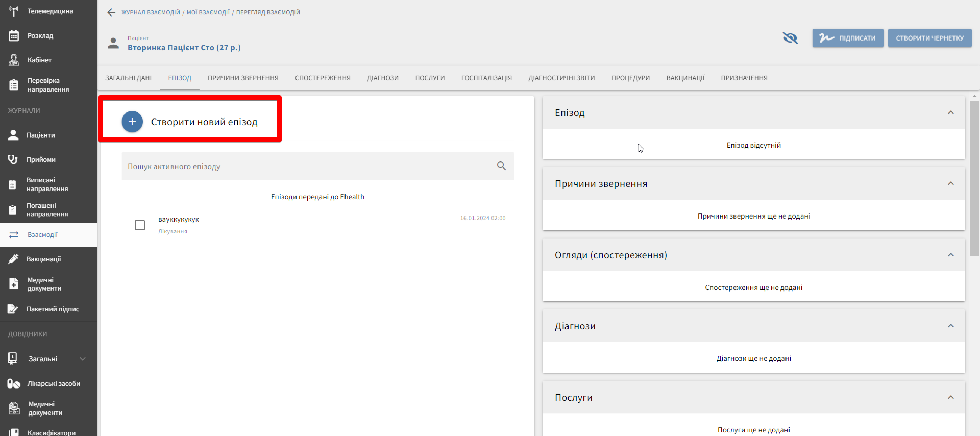Switch to the Діагнози tab
The image size is (980, 436).
point(382,78)
